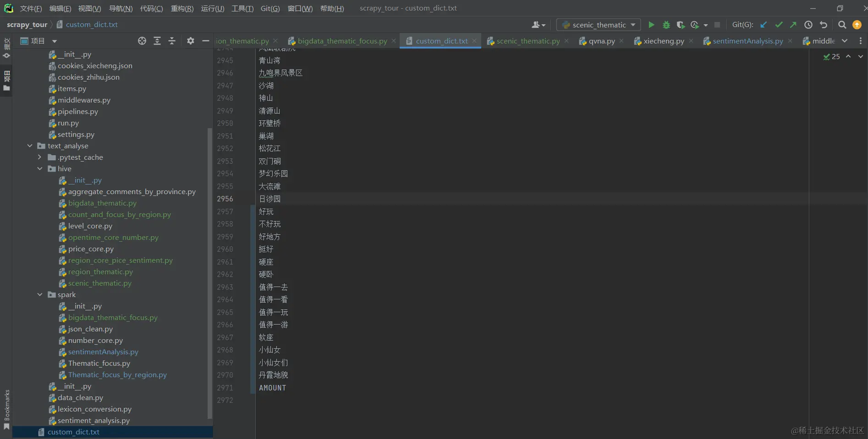Close the custom_dict.txt tab

[474, 41]
